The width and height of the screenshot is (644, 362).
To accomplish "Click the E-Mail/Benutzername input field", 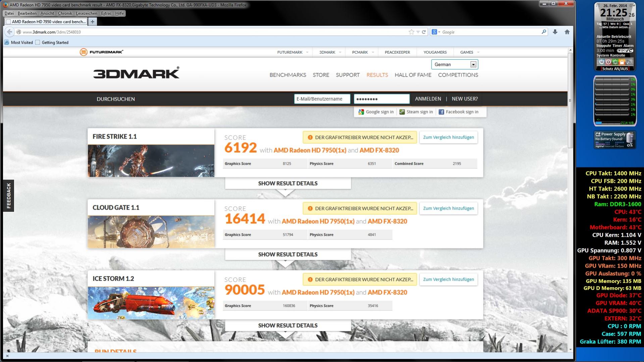I will tap(322, 99).
